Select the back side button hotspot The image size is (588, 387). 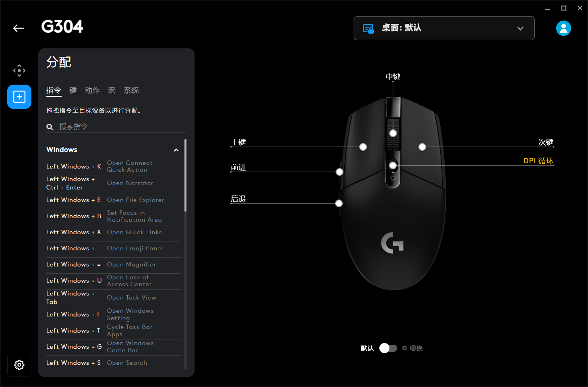point(339,204)
